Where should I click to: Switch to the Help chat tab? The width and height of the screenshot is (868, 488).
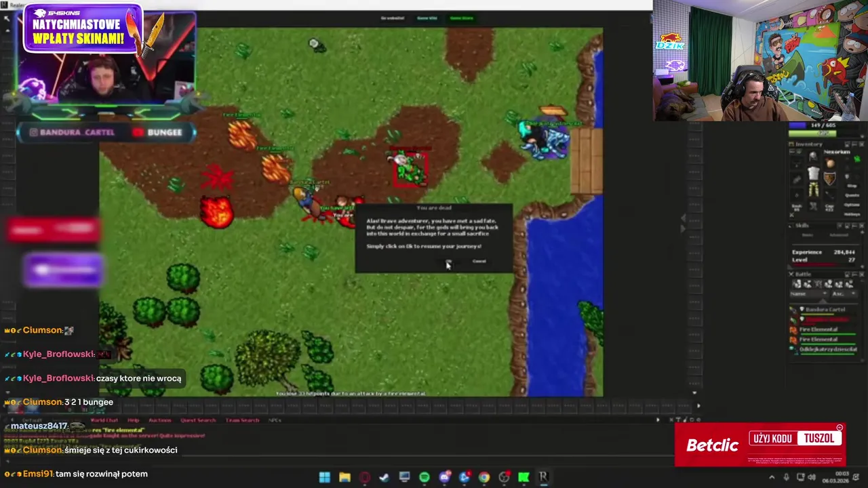(x=134, y=420)
